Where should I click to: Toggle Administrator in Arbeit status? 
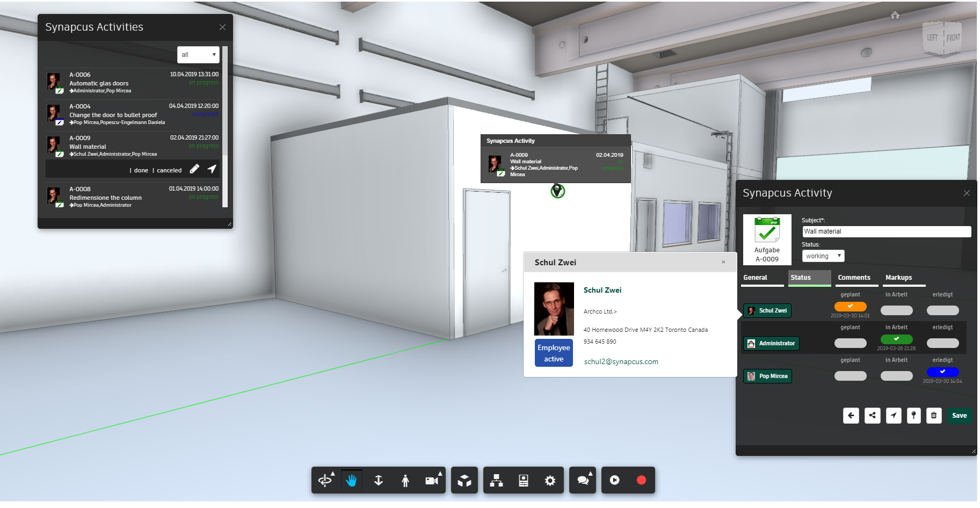coord(897,339)
